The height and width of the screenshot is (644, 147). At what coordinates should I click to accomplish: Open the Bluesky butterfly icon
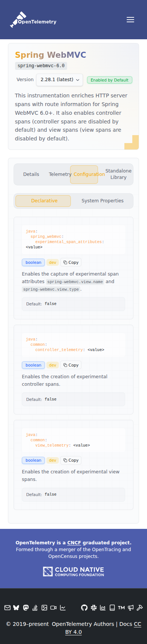pyautogui.click(x=16, y=608)
